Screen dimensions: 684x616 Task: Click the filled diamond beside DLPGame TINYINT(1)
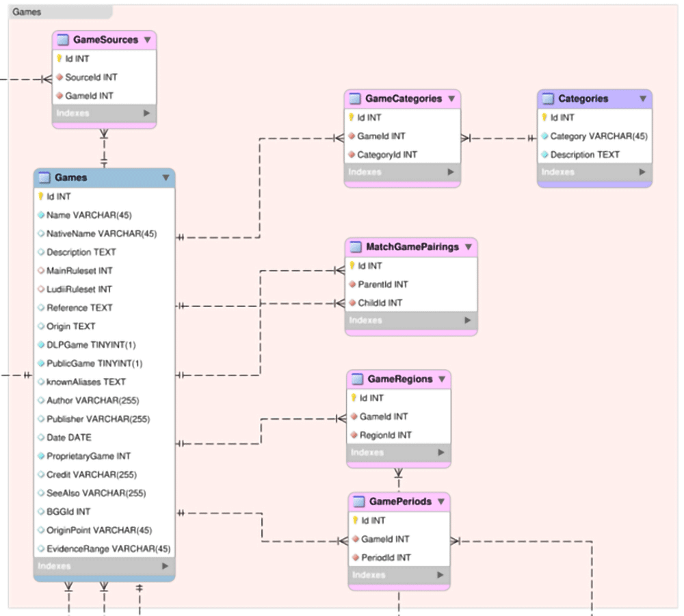click(41, 345)
